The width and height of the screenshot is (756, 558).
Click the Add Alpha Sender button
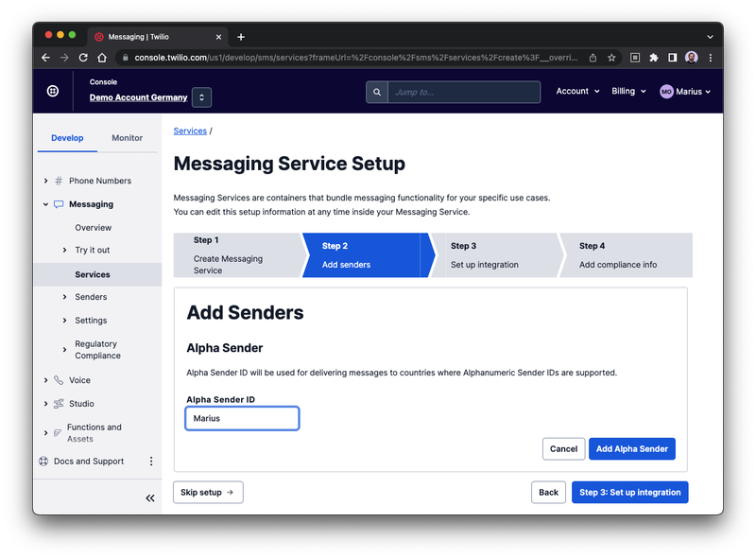pyautogui.click(x=631, y=448)
